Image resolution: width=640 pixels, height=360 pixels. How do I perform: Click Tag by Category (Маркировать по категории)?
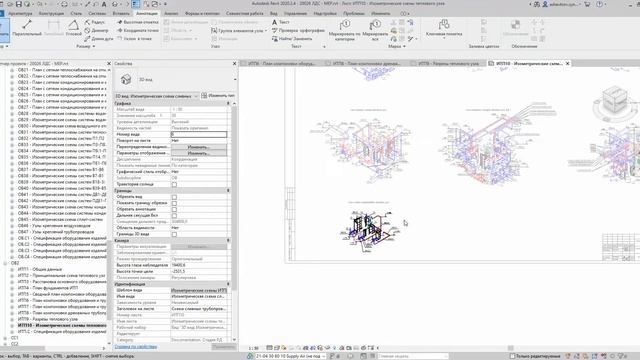click(344, 29)
